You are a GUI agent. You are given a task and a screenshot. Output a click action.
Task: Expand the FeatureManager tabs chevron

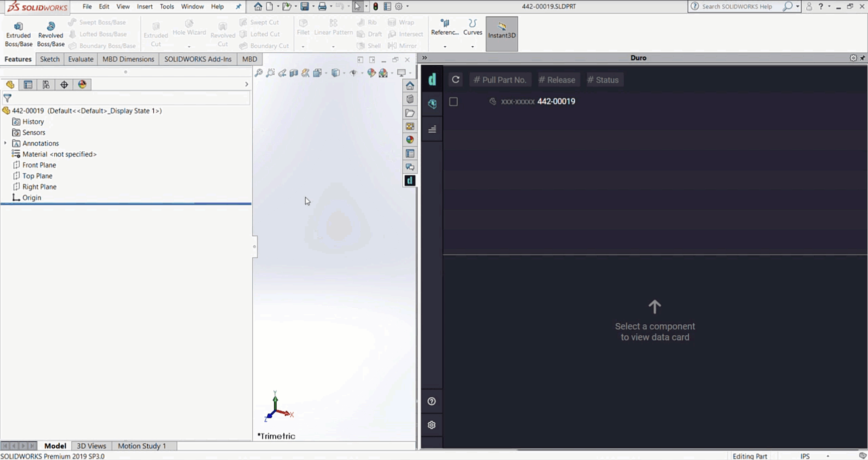click(x=247, y=84)
